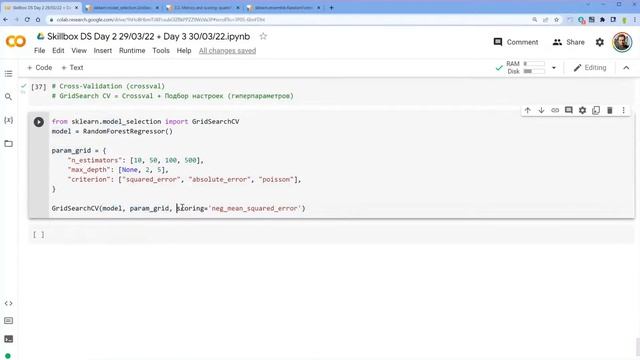Go to Colab home logo

pos(16,42)
